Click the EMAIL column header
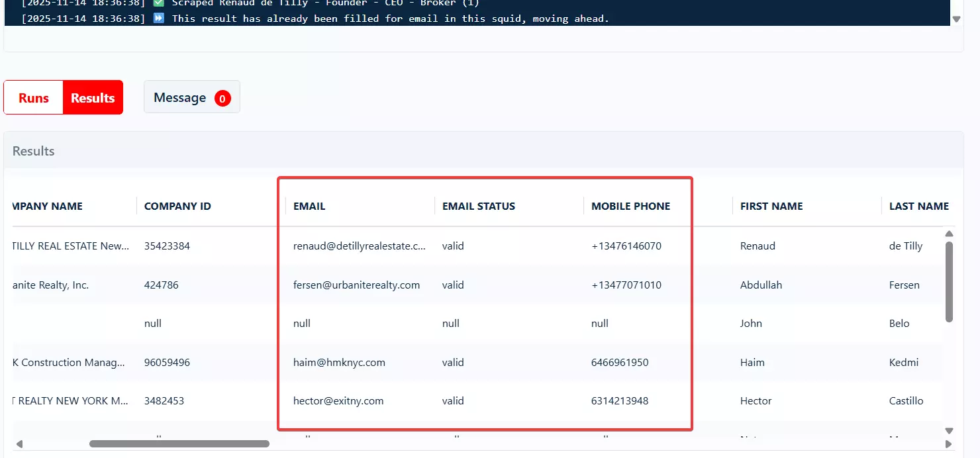This screenshot has height=458, width=980. click(x=309, y=206)
